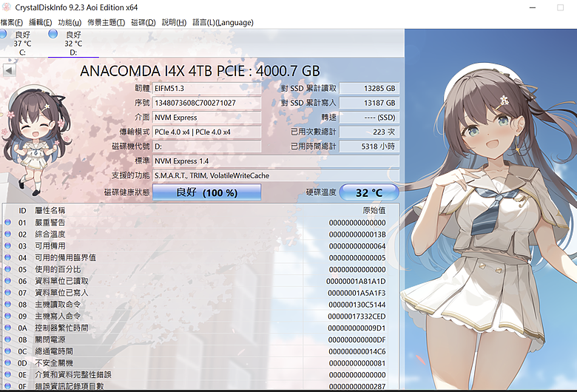Viewport: 577px width, 392px height.
Task: Click raw value 0000017332CED
Action: (x=357, y=317)
